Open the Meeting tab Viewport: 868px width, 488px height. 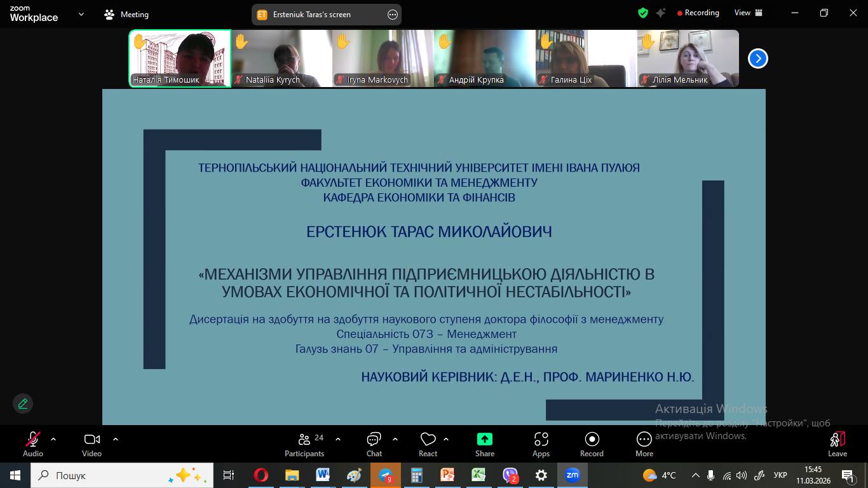[x=127, y=14]
